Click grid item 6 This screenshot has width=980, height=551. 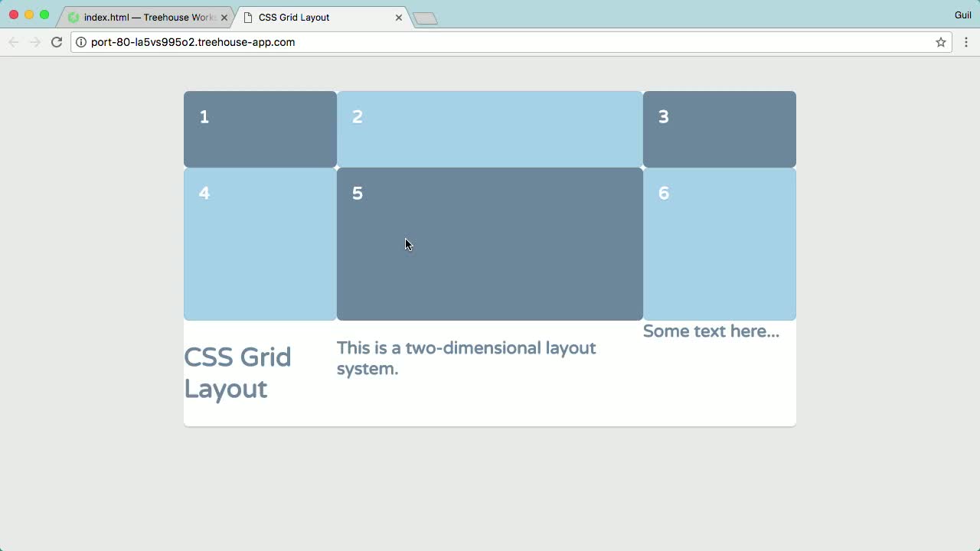point(719,243)
